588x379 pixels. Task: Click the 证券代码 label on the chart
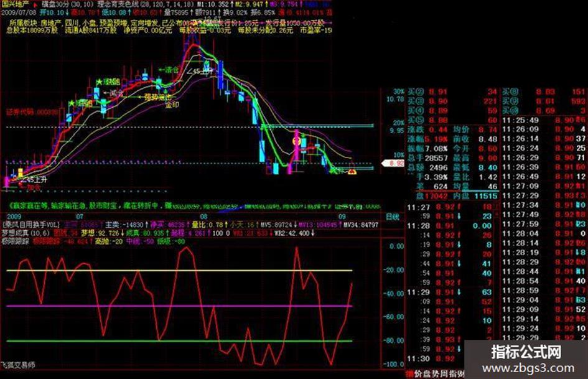(32, 111)
